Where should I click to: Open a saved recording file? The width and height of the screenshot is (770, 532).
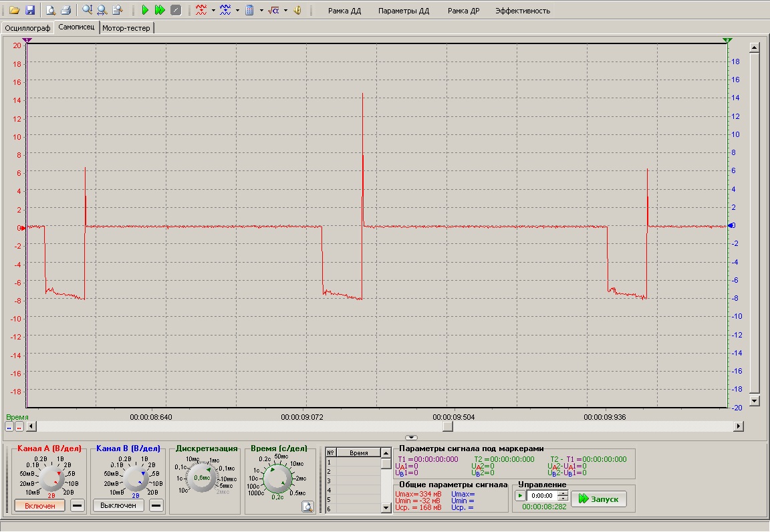coord(14,10)
